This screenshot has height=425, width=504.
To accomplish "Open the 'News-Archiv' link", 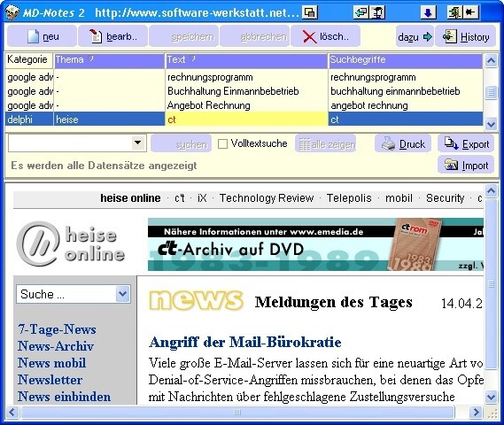I will point(56,346).
